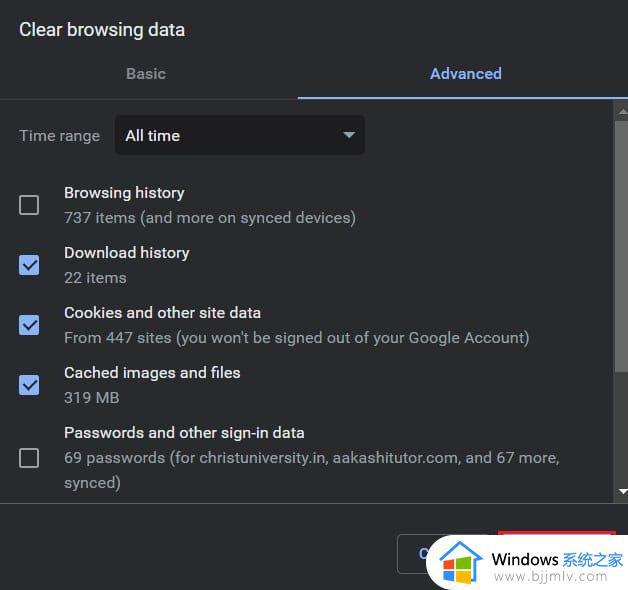
Task: Open the Time range dropdown
Action: tap(240, 135)
